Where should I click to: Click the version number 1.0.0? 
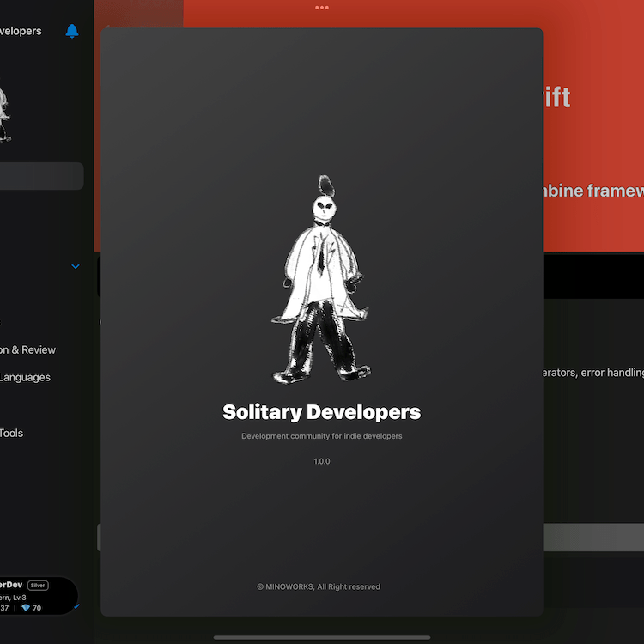tap(322, 461)
